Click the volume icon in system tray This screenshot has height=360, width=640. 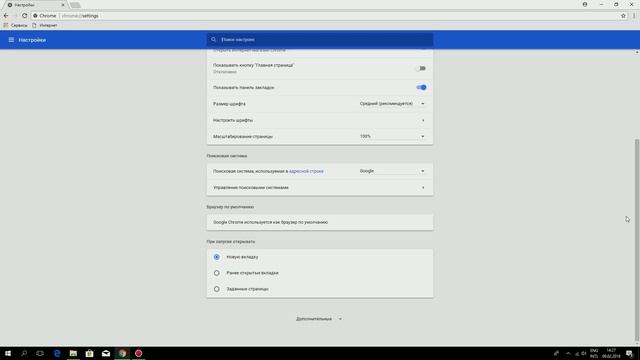point(584,353)
